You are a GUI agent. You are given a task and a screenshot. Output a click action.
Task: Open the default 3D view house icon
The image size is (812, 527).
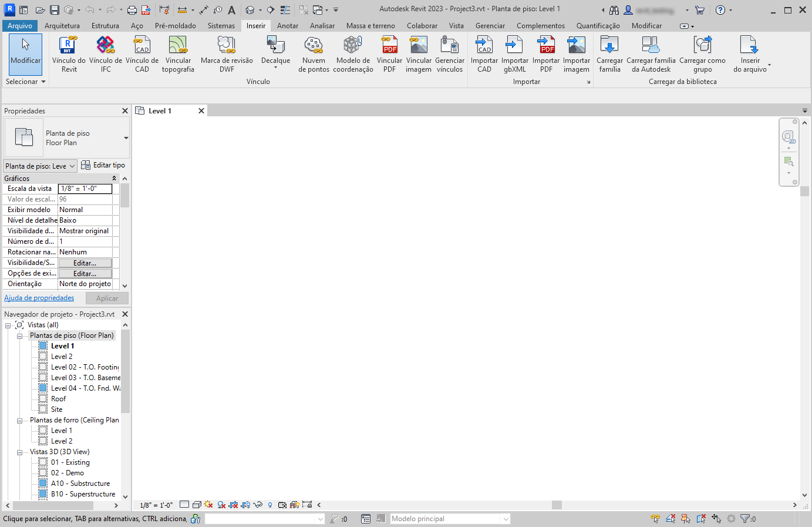tap(250, 10)
